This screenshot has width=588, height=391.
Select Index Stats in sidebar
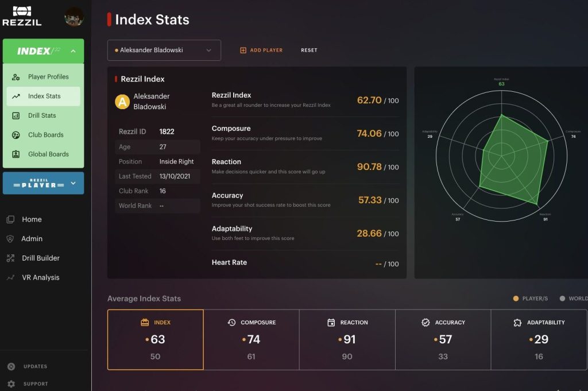44,96
